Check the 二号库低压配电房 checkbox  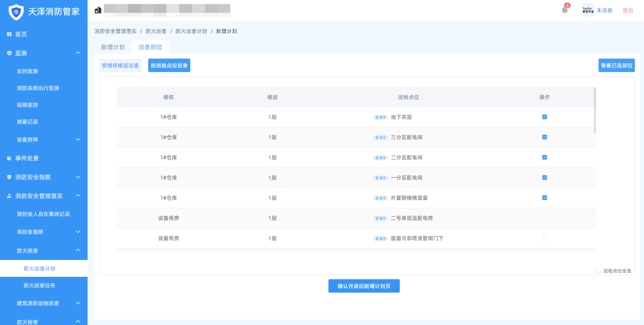click(544, 218)
